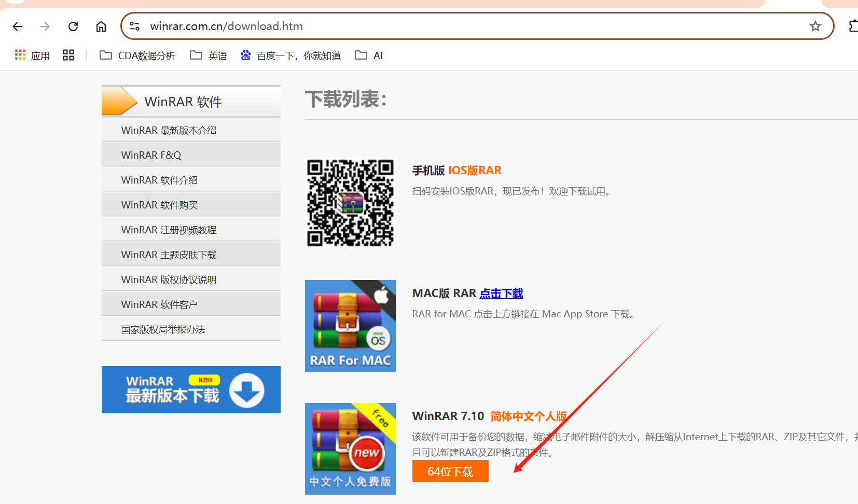Open the CDA数据分析 bookmark folder
This screenshot has width=858, height=504.
137,55
